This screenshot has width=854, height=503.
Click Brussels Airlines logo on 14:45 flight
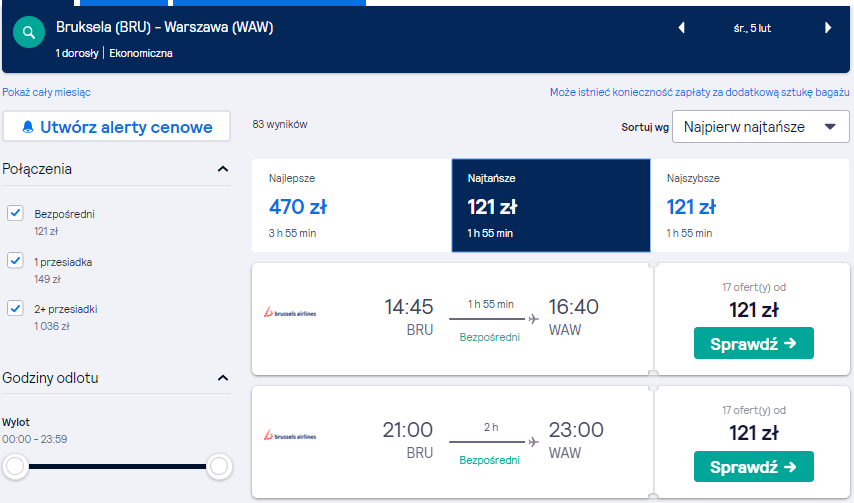pos(290,312)
